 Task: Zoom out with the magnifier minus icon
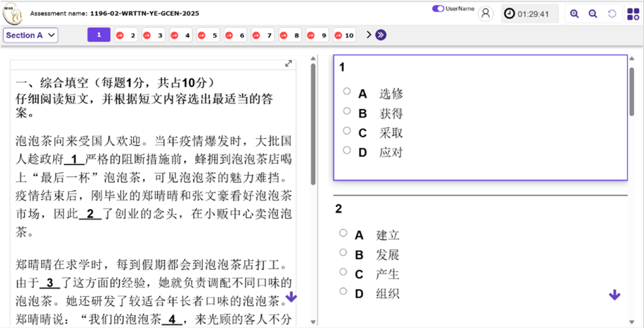coord(592,14)
